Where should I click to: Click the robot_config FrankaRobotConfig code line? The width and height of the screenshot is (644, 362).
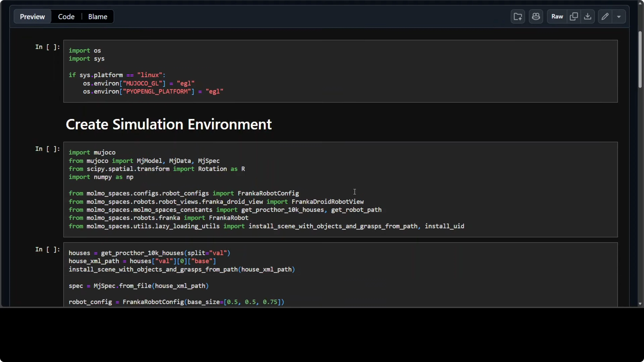point(176,302)
